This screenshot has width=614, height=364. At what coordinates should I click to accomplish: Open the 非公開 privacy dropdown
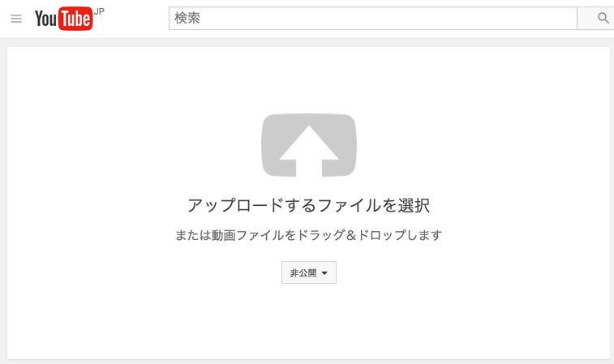[x=308, y=272]
